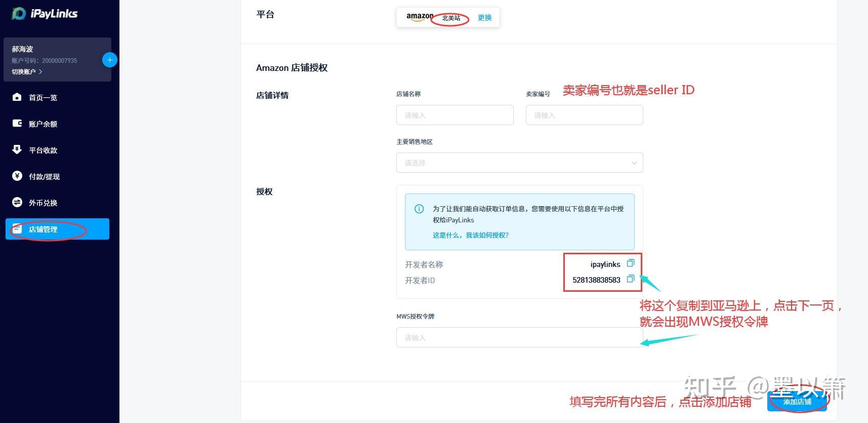The width and height of the screenshot is (868, 423).
Task: Click 切换账户 to switch account
Action: (27, 72)
